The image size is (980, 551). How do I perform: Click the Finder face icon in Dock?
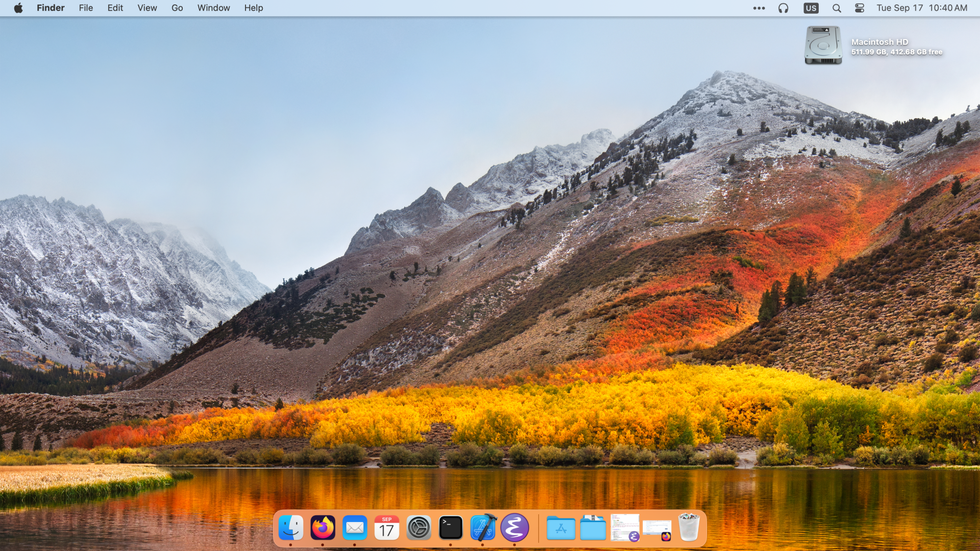pos(291,528)
